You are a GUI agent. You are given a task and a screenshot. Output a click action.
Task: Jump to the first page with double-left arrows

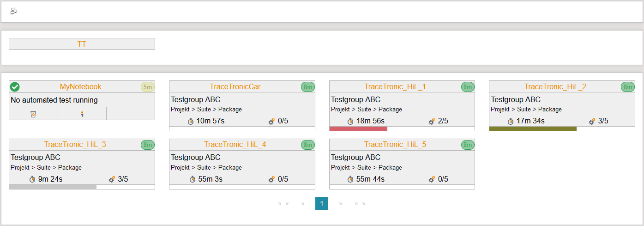coord(283,204)
